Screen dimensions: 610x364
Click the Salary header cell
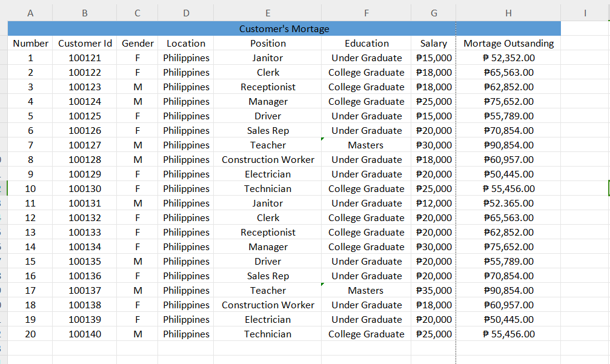434,43
